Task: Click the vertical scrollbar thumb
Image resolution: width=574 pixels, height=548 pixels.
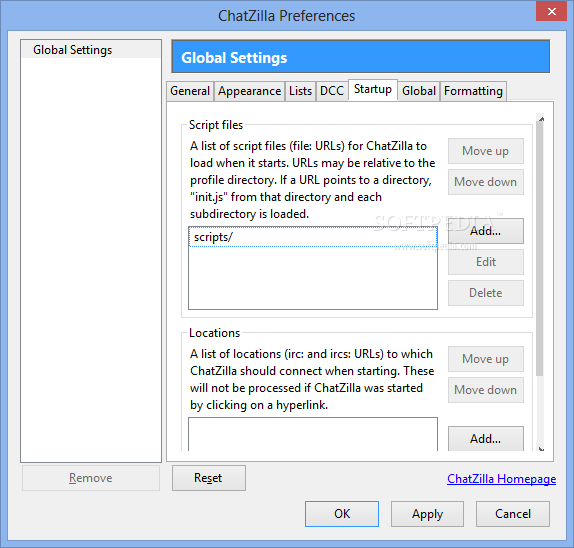Action: point(540,249)
